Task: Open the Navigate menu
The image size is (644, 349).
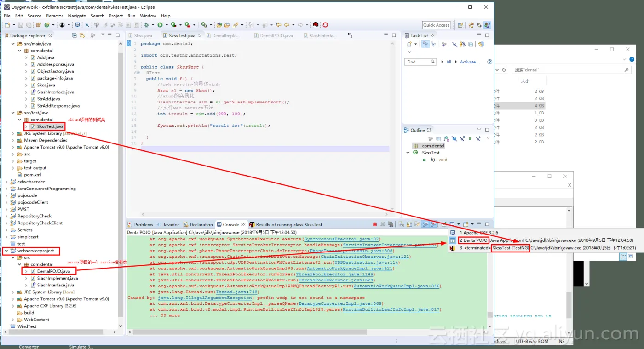Action: coord(76,16)
